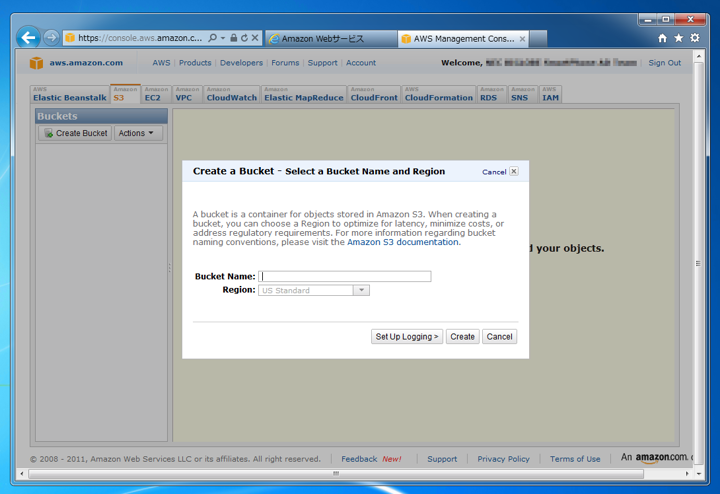Click the Buckets panel splitter handle

point(170,268)
